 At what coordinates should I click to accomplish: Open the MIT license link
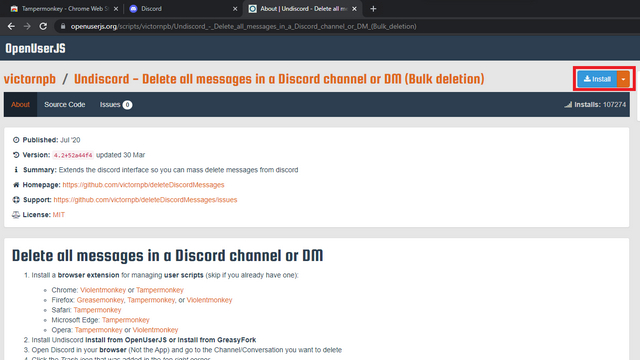(x=59, y=215)
